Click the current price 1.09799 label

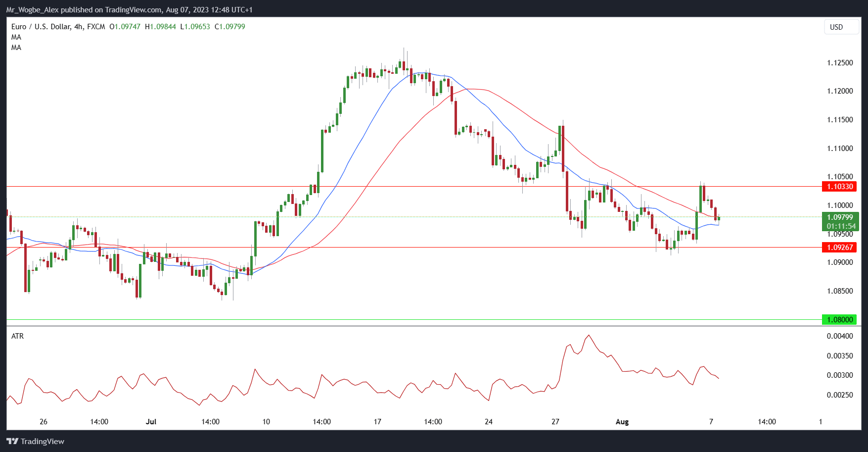[x=840, y=217]
